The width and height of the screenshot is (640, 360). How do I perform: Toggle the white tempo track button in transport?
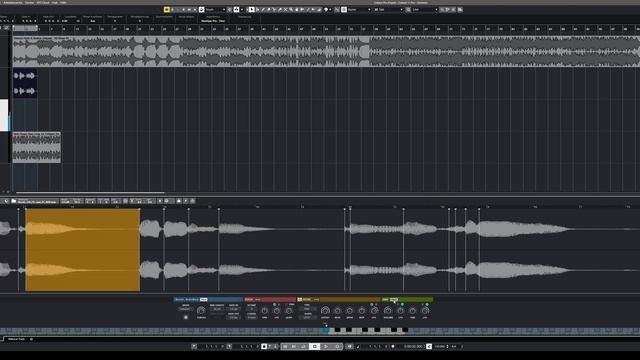[x=429, y=346]
